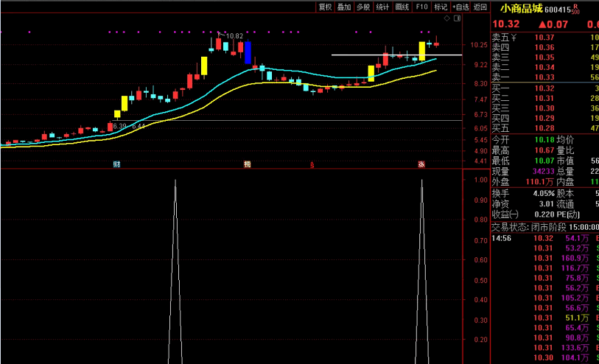Click the blue candlestick after the peak

248,52
